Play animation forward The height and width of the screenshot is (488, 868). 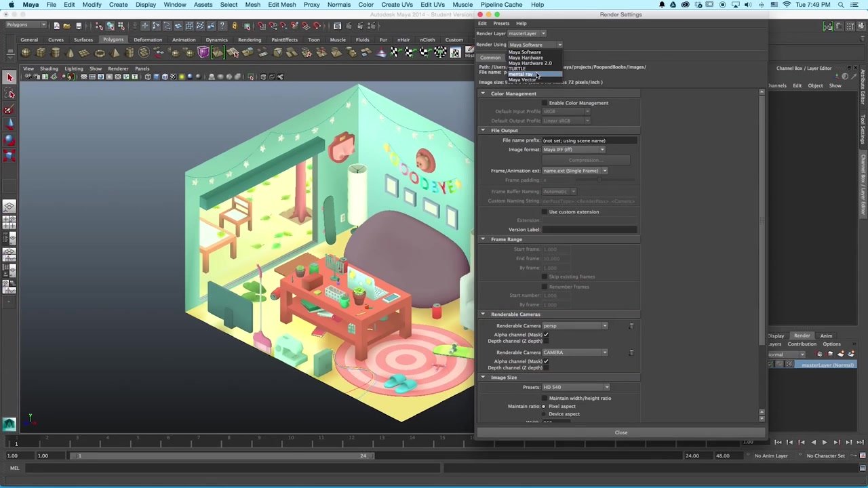tap(825, 442)
